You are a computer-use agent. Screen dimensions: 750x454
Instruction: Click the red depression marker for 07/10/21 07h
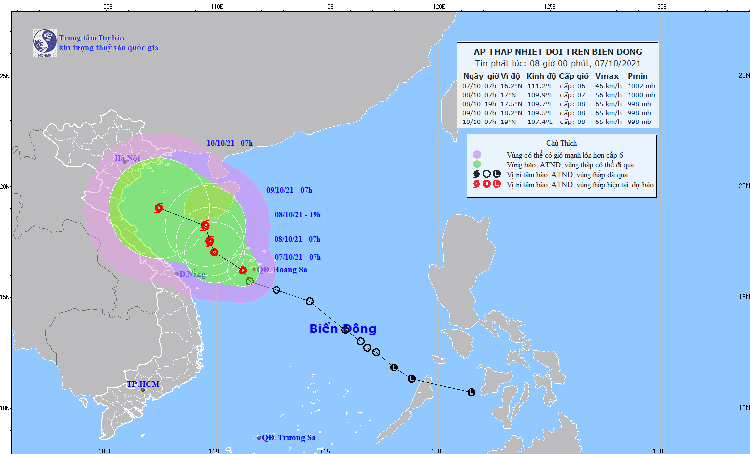tap(243, 270)
